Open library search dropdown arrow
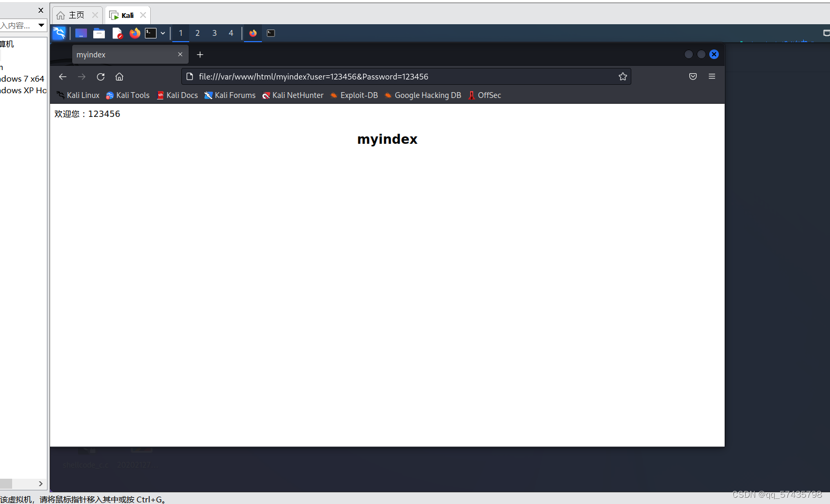The image size is (830, 504). [x=41, y=25]
